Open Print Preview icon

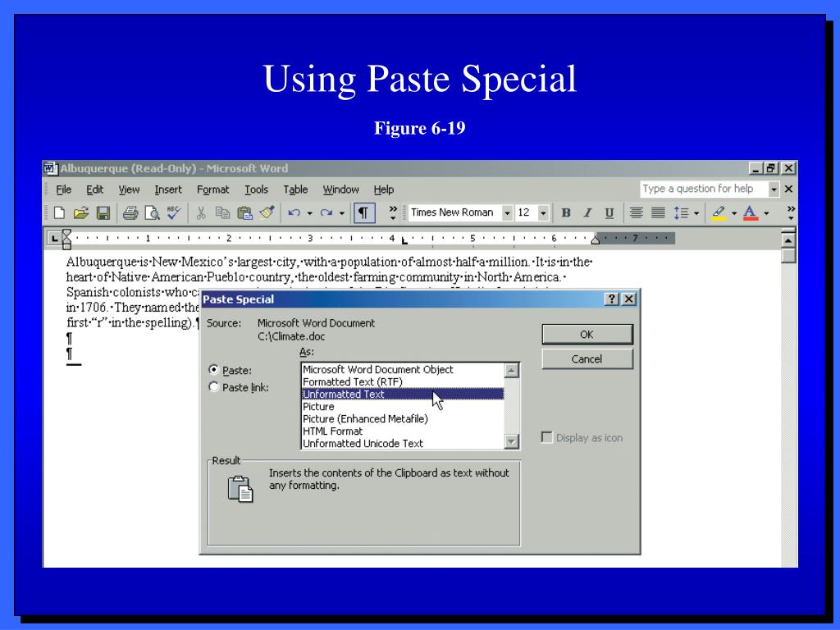[x=152, y=213]
